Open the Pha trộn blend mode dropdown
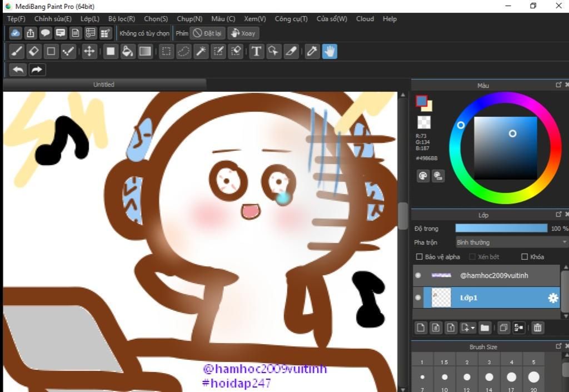The width and height of the screenshot is (569, 392). point(512,242)
